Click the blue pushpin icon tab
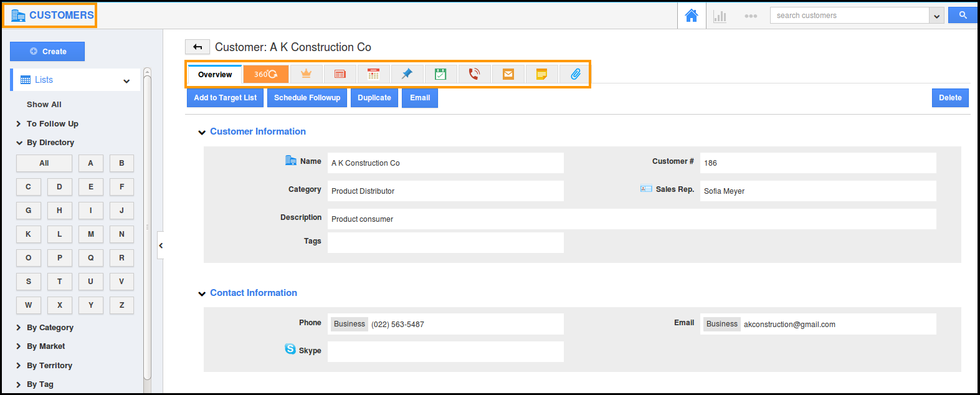Screen dimensions: 980x395 click(407, 74)
